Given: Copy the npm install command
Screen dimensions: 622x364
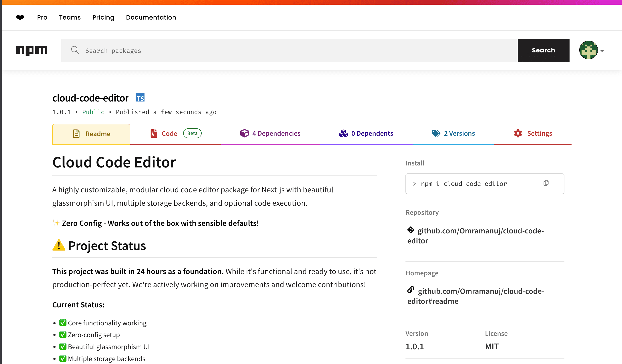Looking at the screenshot, I should tap(546, 183).
